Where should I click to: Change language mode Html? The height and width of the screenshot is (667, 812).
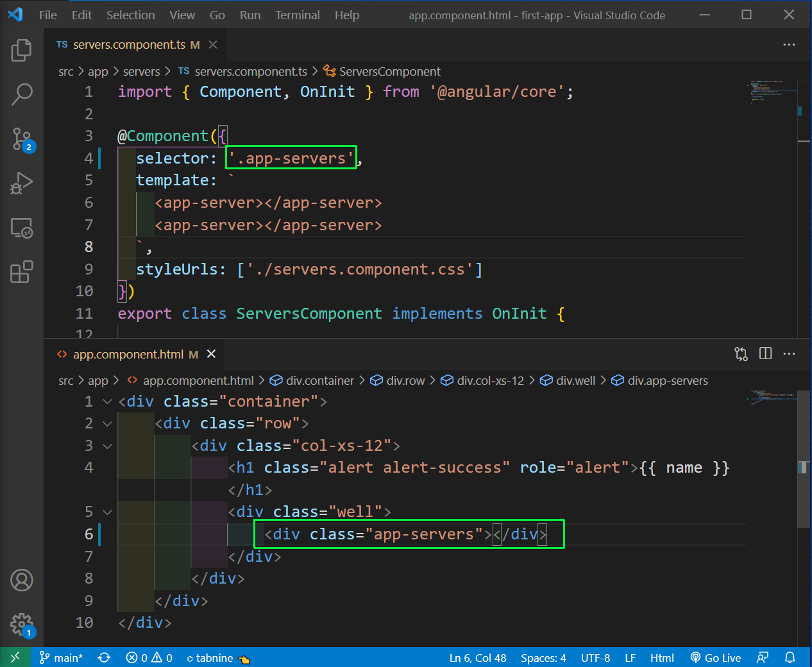point(662,658)
